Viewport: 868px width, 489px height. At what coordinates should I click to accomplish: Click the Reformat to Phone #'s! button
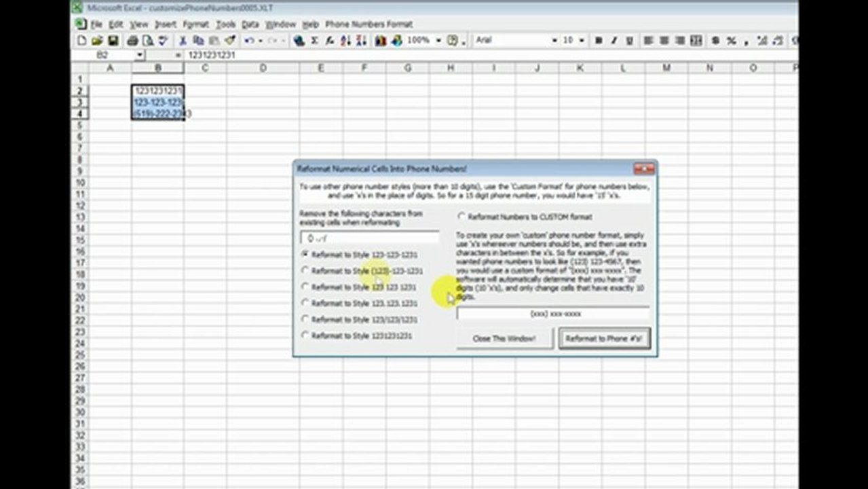[604, 338]
